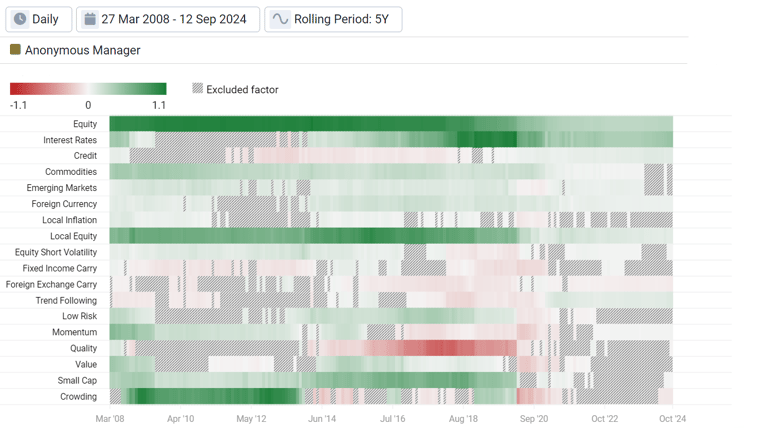768x428 pixels.
Task: Select the Interest Rates row label
Action: coord(70,140)
